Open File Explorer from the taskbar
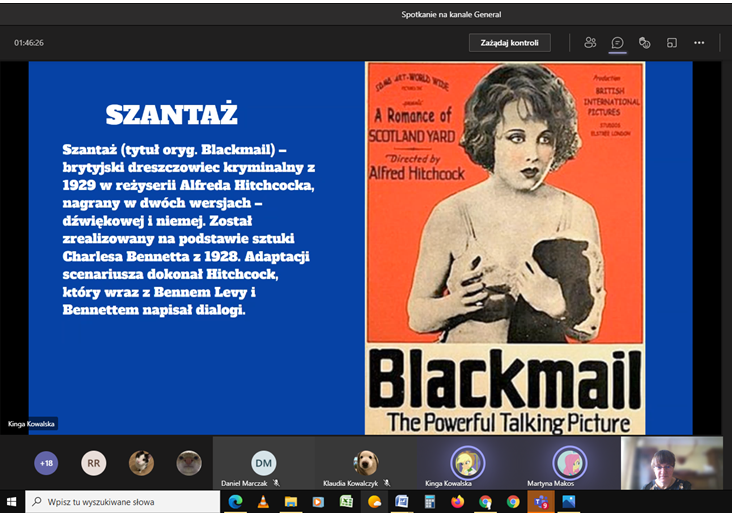 pos(291,502)
